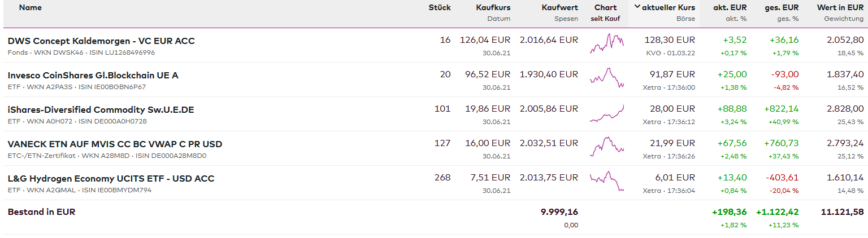This screenshot has height=238, width=868.
Task: Open the VANECK ETN mini chart
Action: click(x=606, y=147)
